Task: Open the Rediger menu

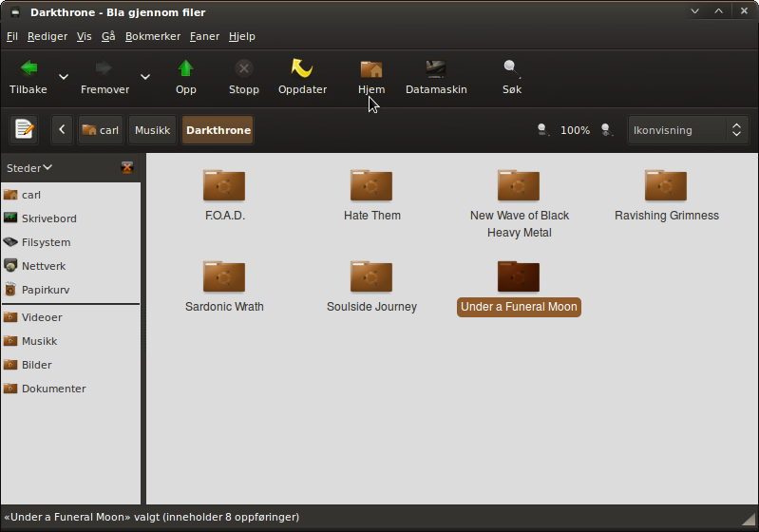Action: [x=47, y=36]
